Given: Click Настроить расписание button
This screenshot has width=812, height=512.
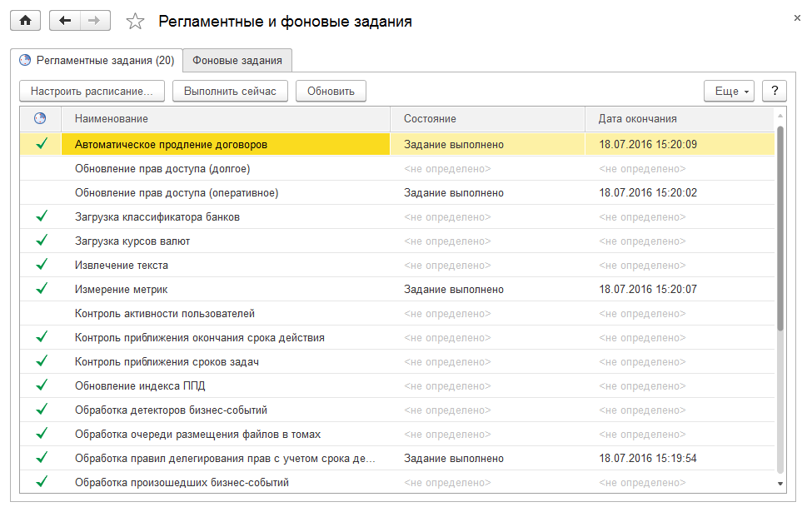Looking at the screenshot, I should (92, 91).
